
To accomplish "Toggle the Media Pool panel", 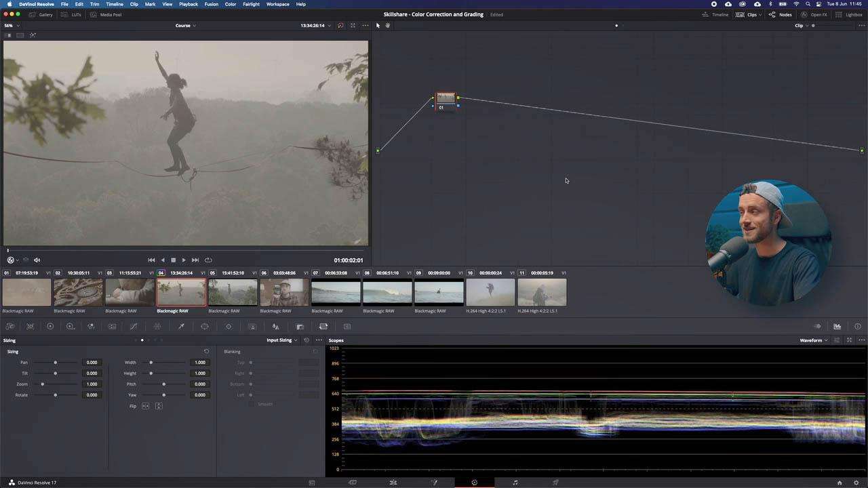I will (x=106, y=14).
